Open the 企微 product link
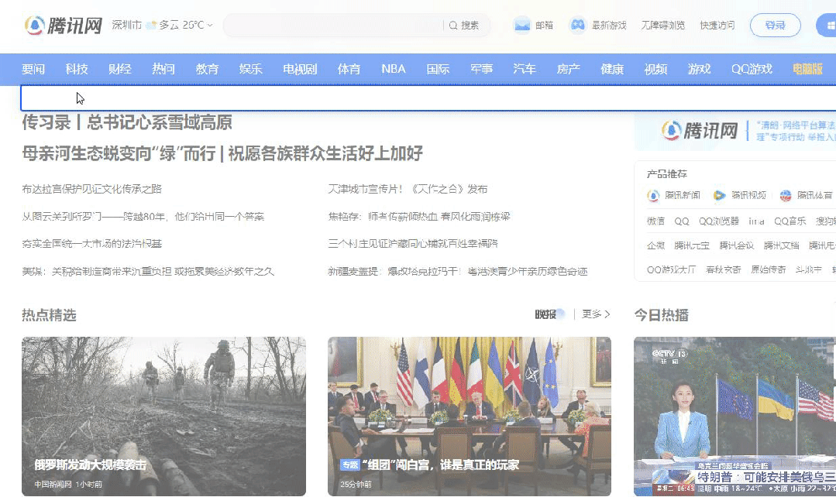This screenshot has height=504, width=836. (655, 245)
